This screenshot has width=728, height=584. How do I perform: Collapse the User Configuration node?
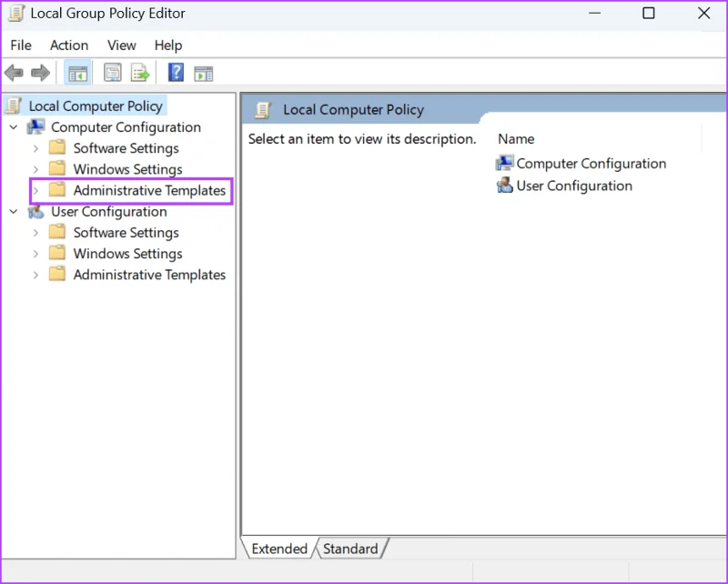(x=14, y=212)
